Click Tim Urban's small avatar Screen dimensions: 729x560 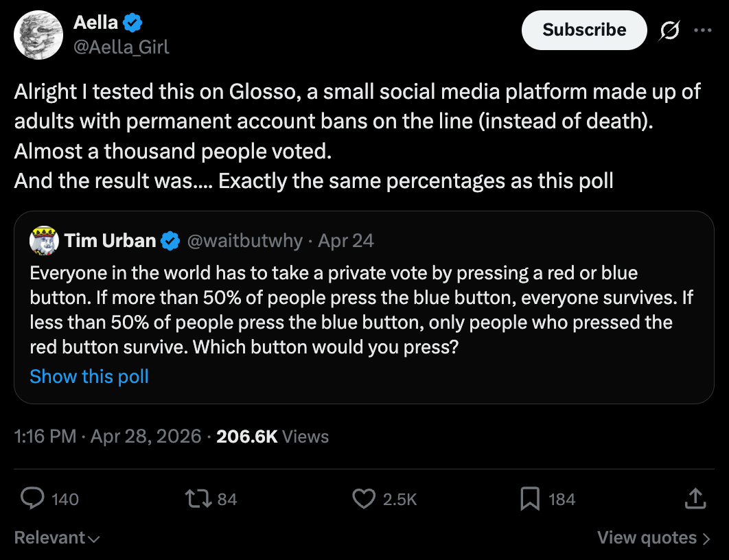pyautogui.click(x=43, y=240)
